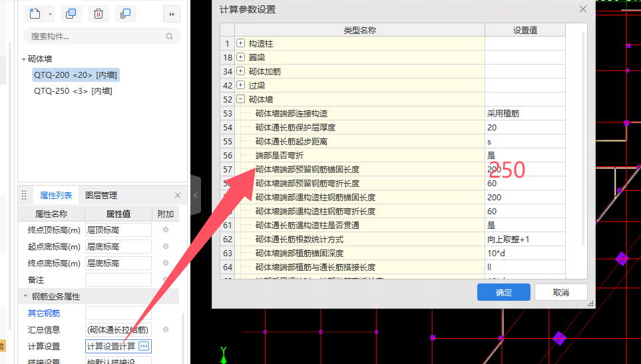Image resolution: width=641 pixels, height=364 pixels.
Task: Click 是 value of 端部是否弯折
Action: 525,155
